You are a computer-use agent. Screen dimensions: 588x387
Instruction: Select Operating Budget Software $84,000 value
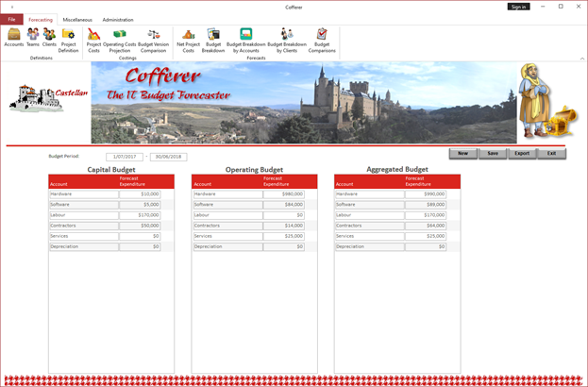[284, 205]
